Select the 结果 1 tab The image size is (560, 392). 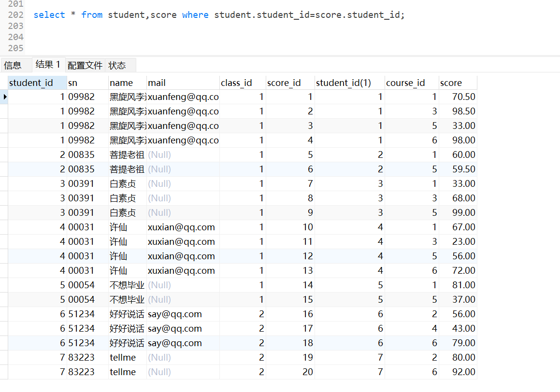tap(48, 65)
